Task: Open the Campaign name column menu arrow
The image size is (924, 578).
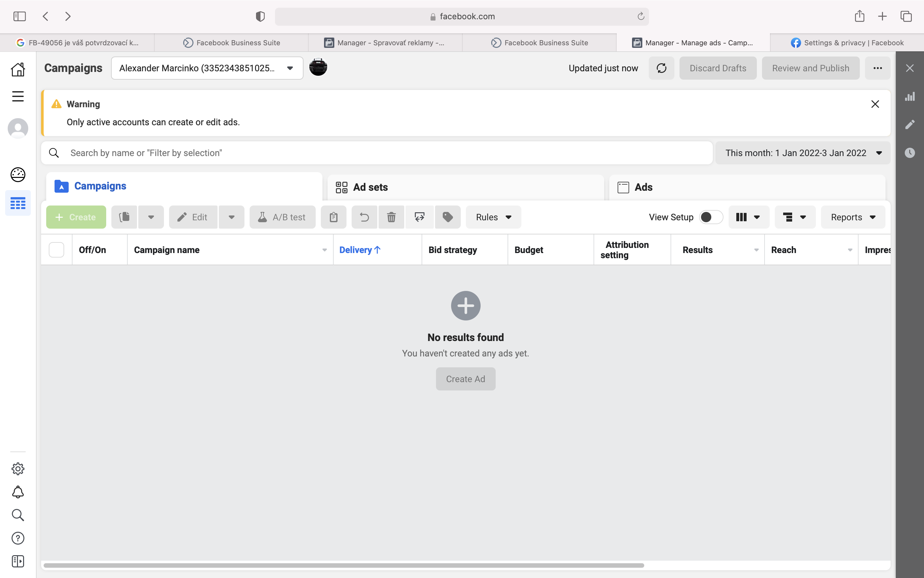Action: [325, 250]
